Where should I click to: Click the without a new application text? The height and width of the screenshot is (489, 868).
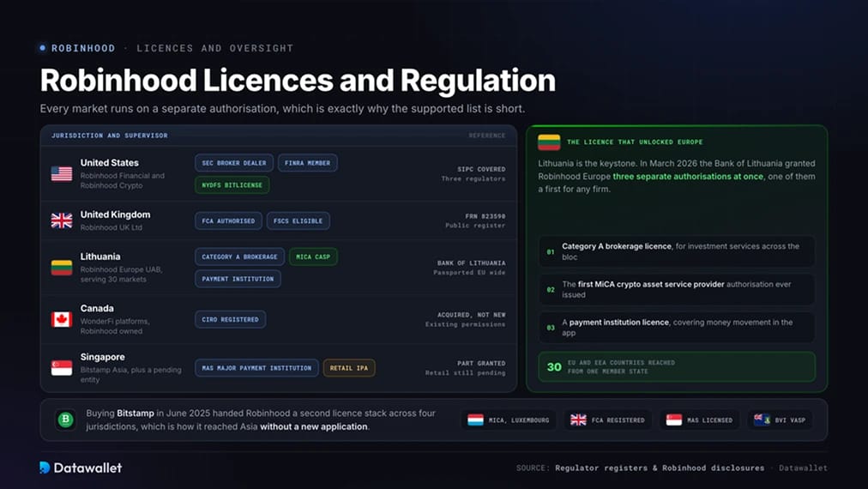point(313,427)
